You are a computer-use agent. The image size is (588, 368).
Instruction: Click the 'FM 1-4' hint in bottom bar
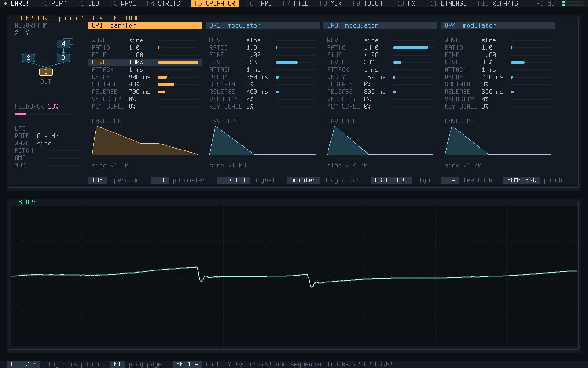[187, 364]
